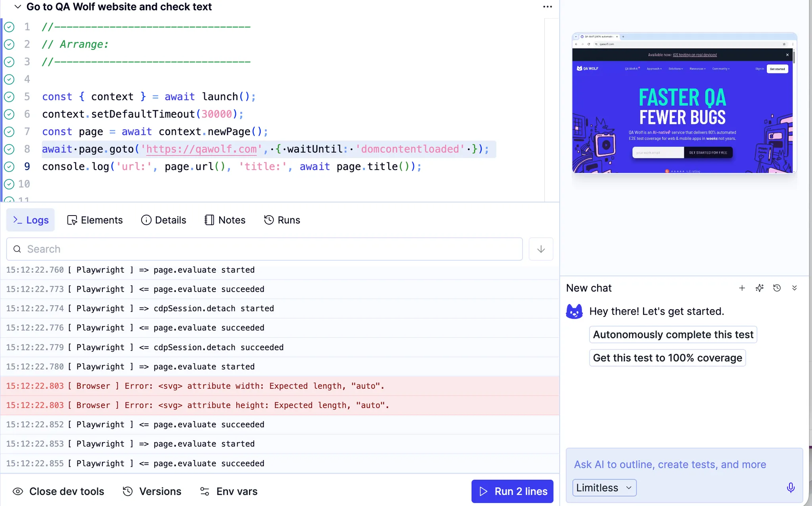This screenshot has width=812, height=506.
Task: Click the three-dot options menu beside test title
Action: (x=547, y=7)
